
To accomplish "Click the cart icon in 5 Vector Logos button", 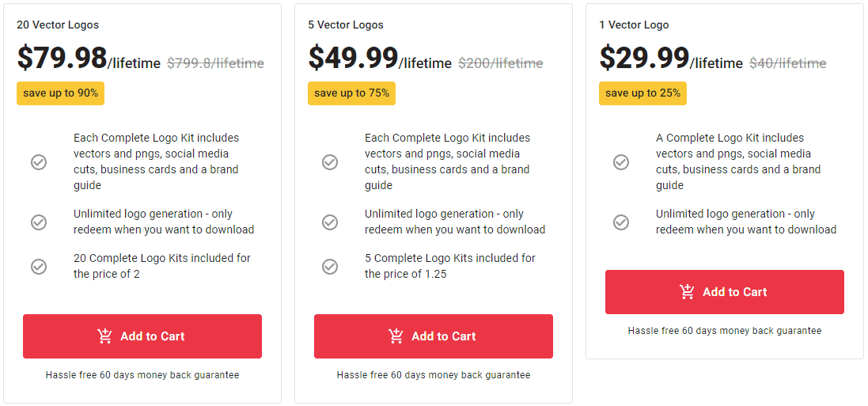I will click(396, 336).
